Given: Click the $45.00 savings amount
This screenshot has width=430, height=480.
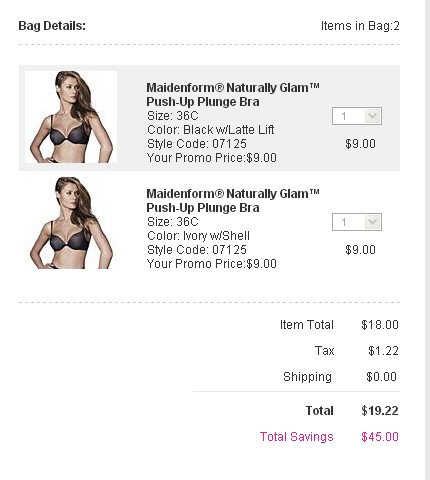Looking at the screenshot, I should point(380,437).
